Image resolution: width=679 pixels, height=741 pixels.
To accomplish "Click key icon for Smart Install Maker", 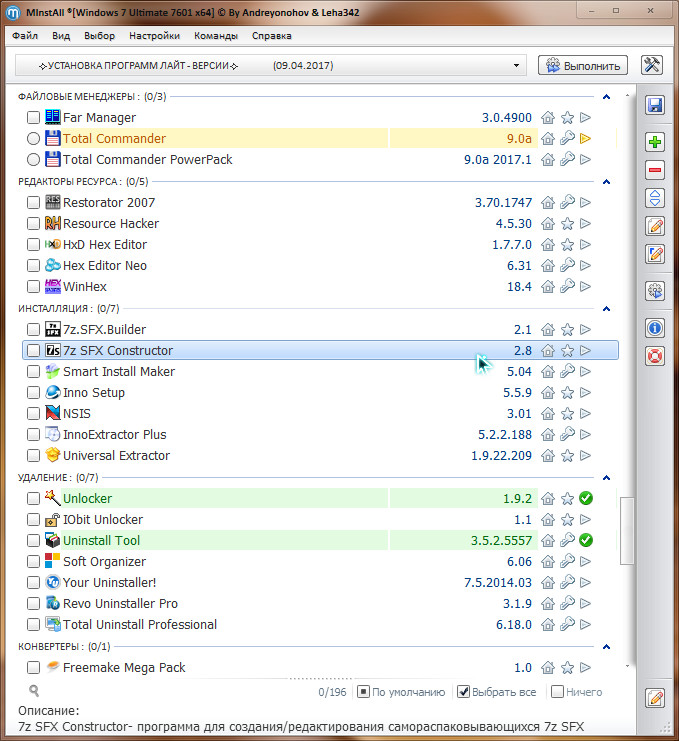I will coord(567,371).
